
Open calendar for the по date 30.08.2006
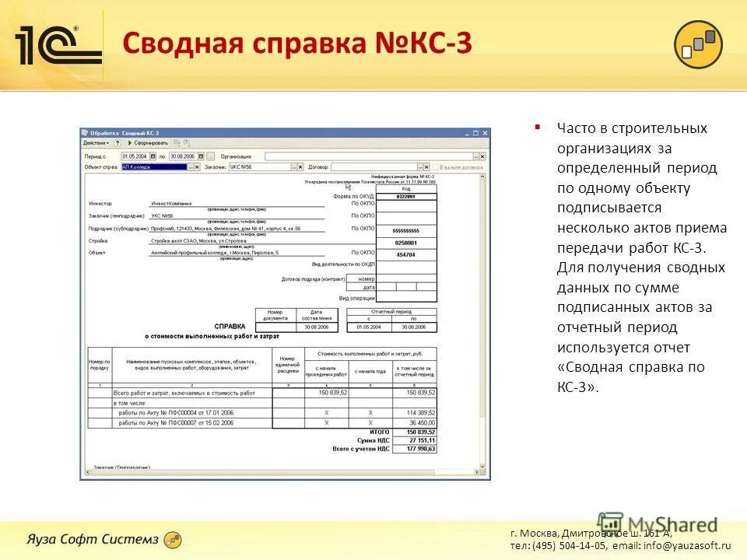pyautogui.click(x=201, y=156)
